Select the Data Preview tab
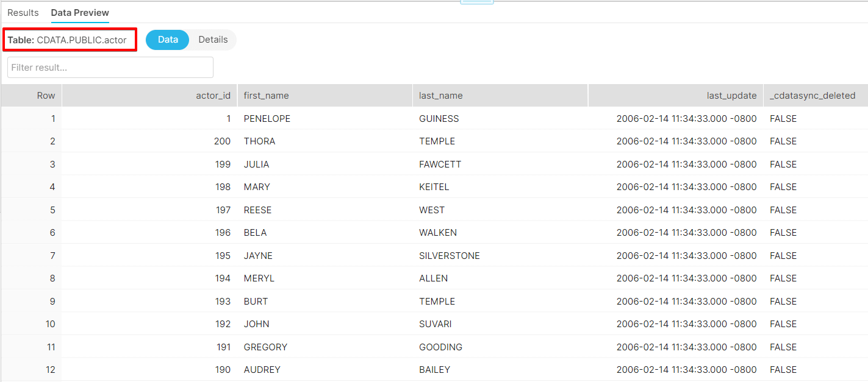Screen dimensions: 868x382 pos(80,13)
